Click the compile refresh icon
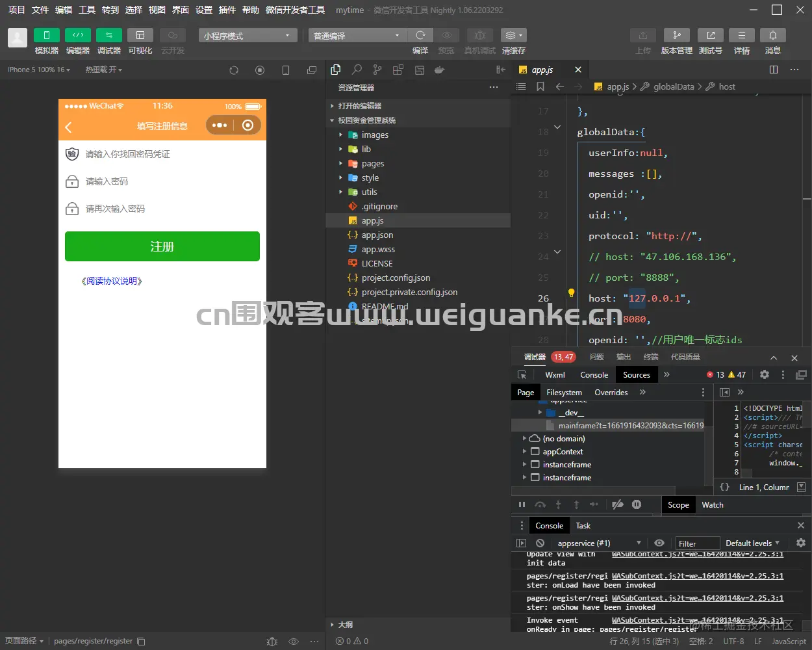 pos(420,35)
